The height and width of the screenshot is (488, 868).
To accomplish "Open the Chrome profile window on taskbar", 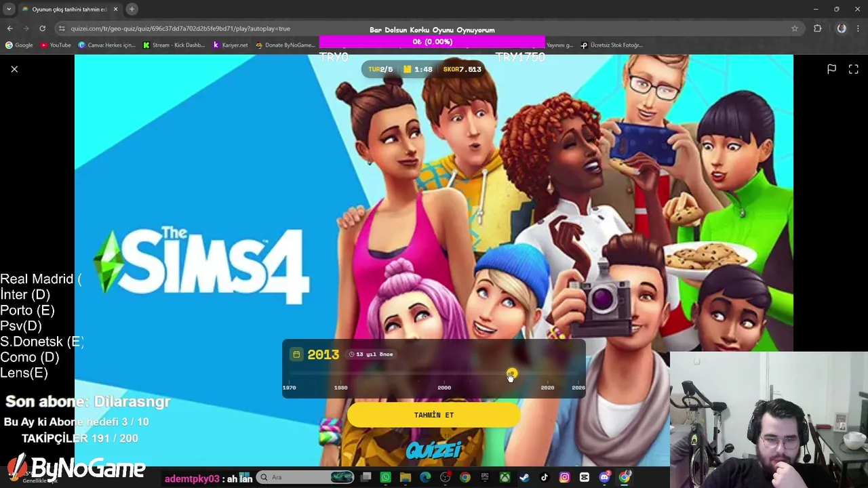I will pos(624,477).
